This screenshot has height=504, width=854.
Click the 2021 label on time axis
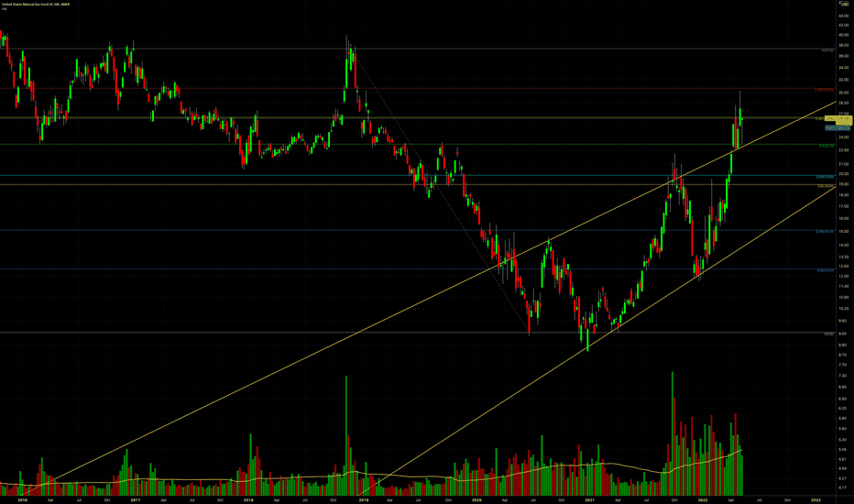[x=589, y=499]
